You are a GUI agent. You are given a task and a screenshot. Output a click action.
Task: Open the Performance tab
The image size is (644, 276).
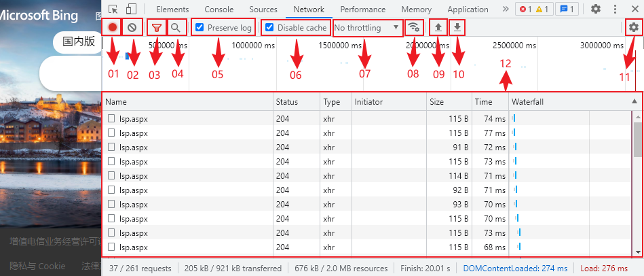tap(363, 10)
